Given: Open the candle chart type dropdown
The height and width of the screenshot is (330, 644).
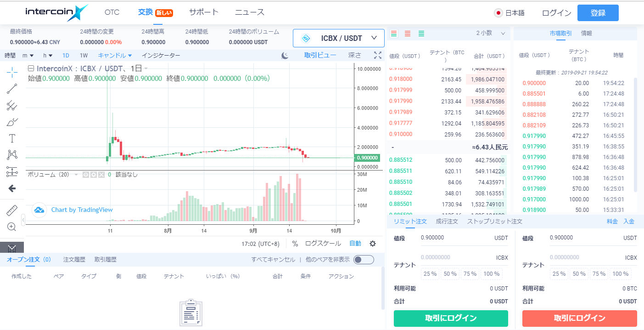Looking at the screenshot, I should tap(115, 56).
